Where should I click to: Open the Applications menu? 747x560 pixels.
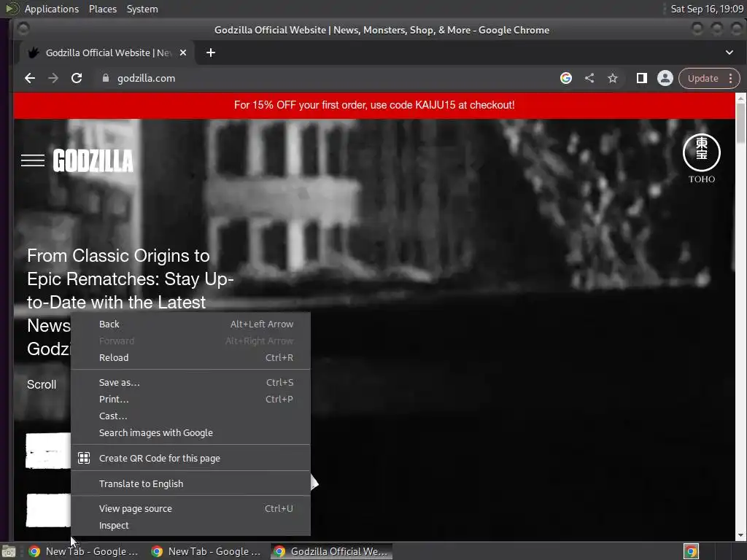tap(52, 9)
